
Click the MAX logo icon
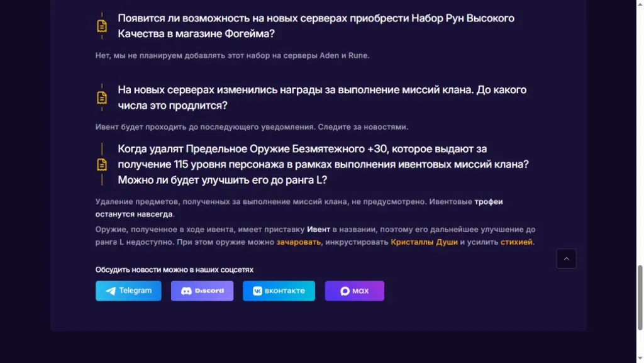pyautogui.click(x=345, y=291)
